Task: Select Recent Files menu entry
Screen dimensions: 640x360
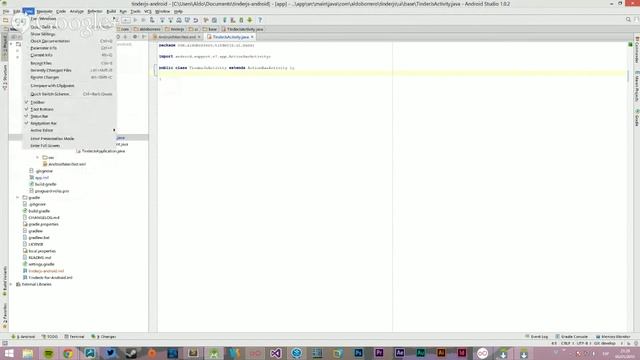Action: [69, 63]
